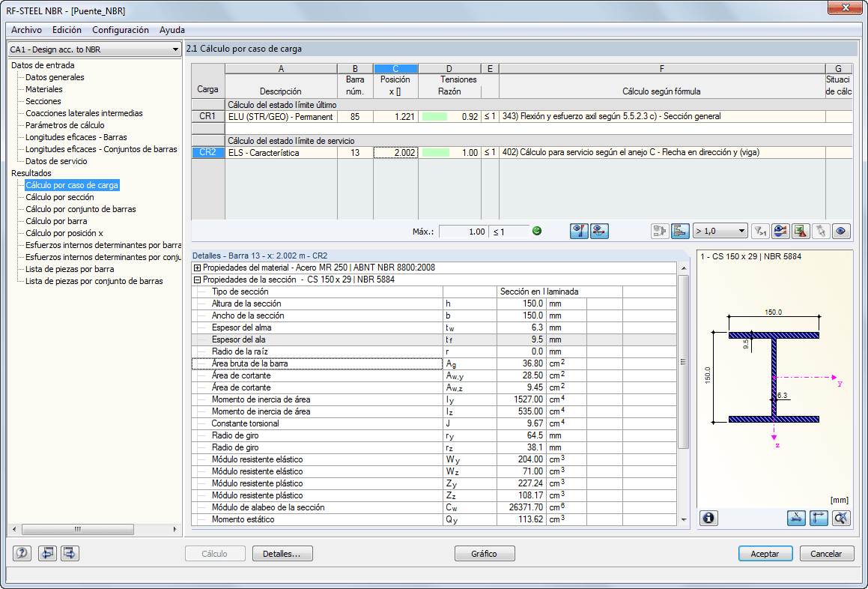Open Cálculo por sección results
The width and height of the screenshot is (868, 589).
(60, 197)
